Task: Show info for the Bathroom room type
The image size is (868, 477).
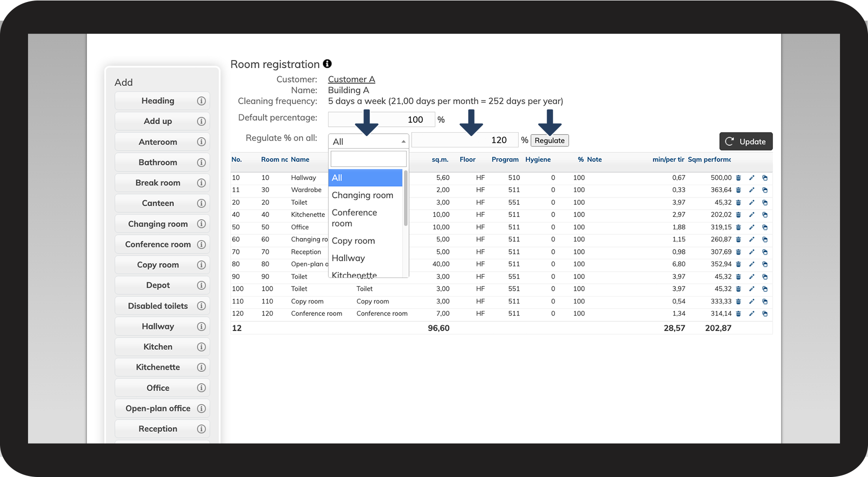Action: tap(201, 163)
